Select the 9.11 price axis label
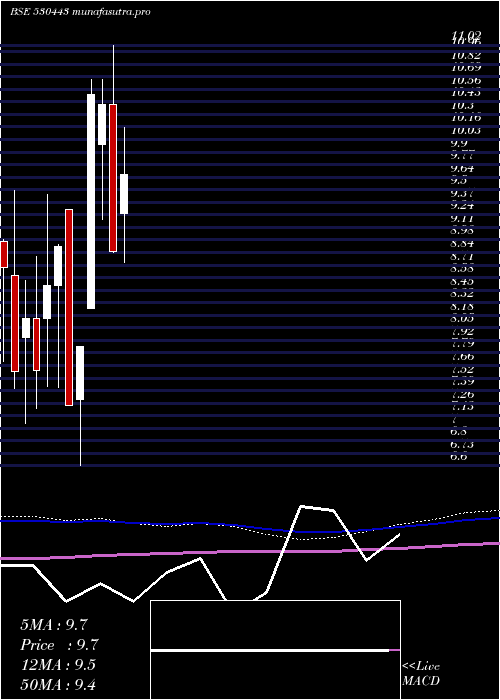This screenshot has width=500, height=700. [462, 218]
